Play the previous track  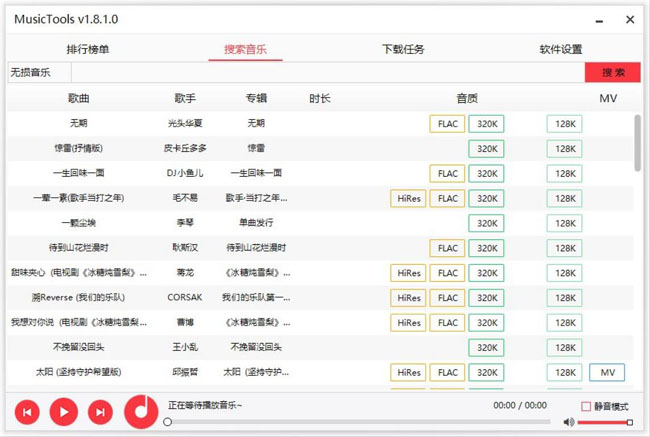pyautogui.click(x=27, y=412)
